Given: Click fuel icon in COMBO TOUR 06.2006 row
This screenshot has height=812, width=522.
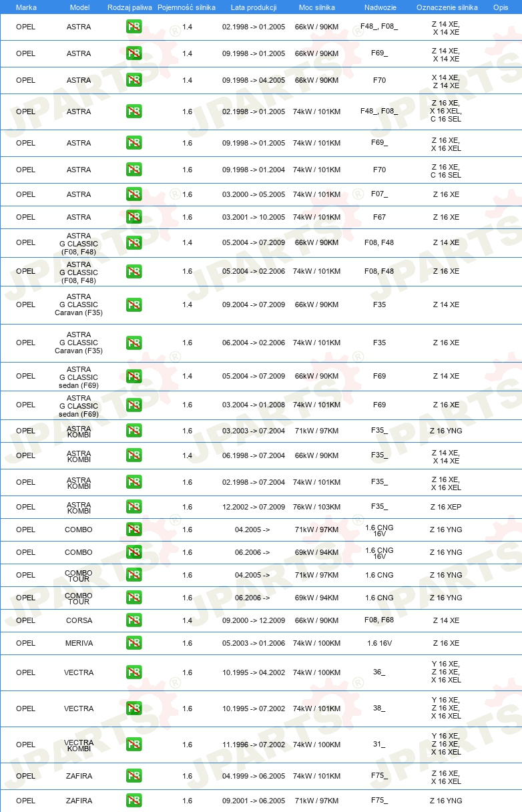Looking at the screenshot, I should point(134,598).
